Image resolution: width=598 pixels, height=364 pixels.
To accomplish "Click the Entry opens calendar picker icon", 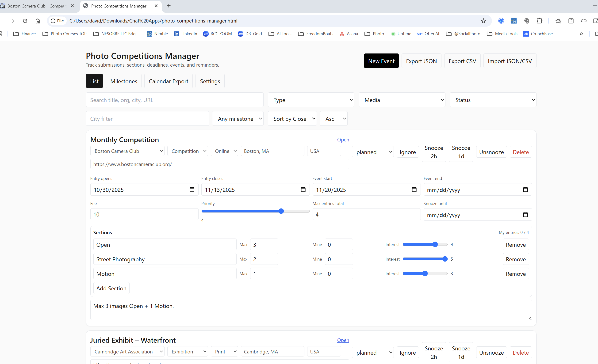I will [x=192, y=190].
